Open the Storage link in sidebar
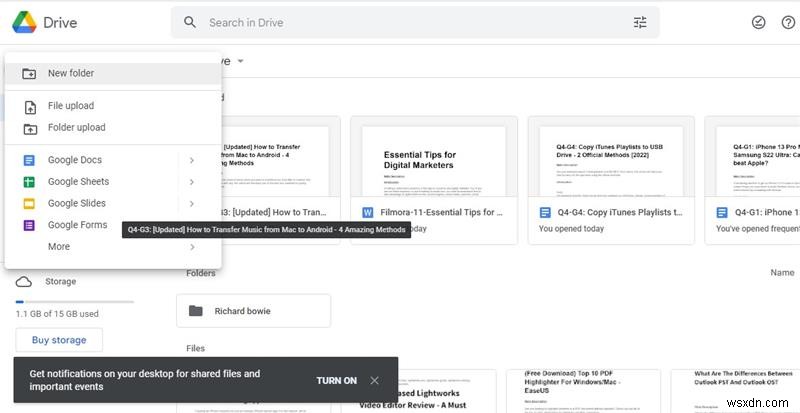Viewport: 800px width, 413px height. [61, 281]
